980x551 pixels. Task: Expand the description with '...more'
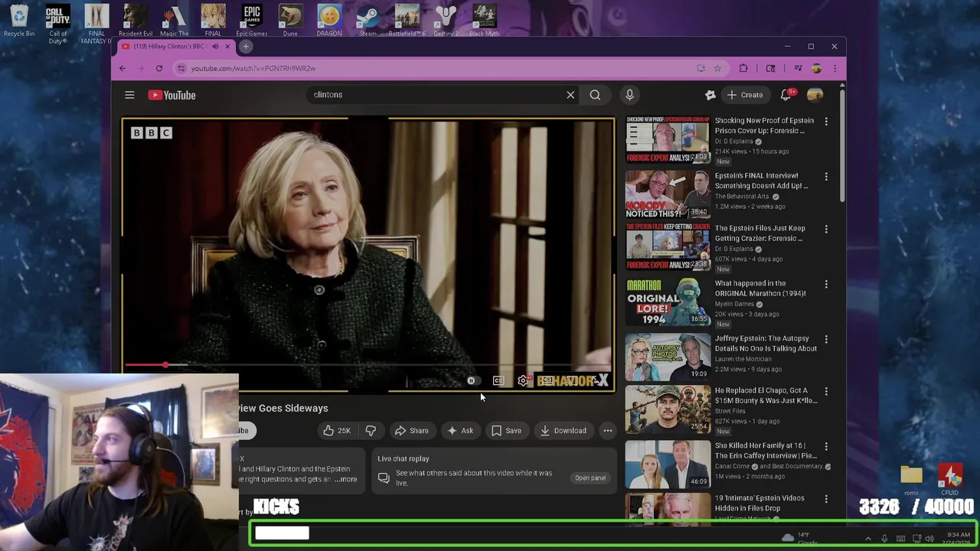(346, 479)
